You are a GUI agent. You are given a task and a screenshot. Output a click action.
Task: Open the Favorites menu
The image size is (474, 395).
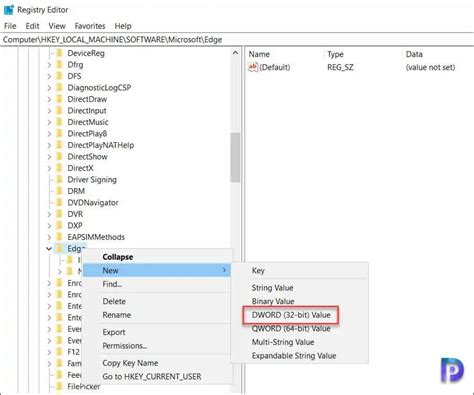[90, 26]
